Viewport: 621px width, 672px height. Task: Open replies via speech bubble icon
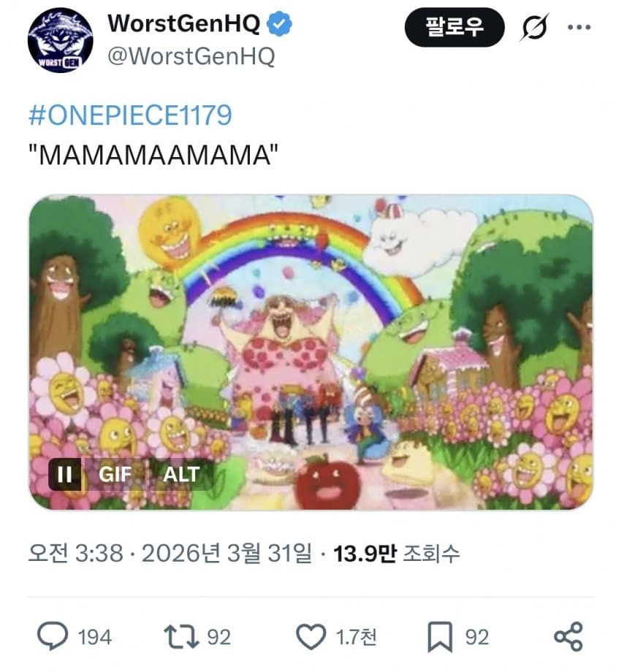click(53, 637)
